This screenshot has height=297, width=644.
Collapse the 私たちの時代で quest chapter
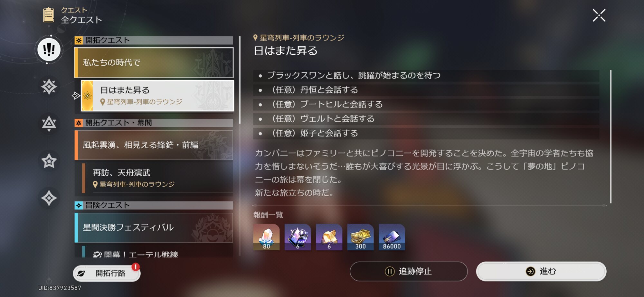tap(154, 62)
